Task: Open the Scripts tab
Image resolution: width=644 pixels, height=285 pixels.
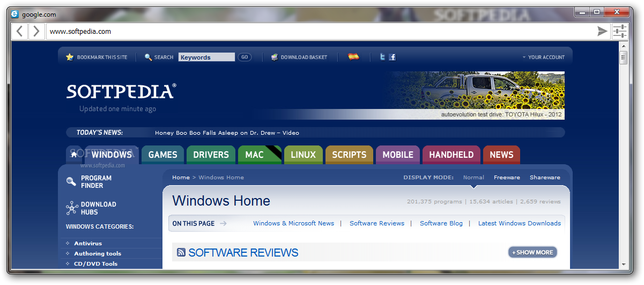Action: [x=349, y=155]
